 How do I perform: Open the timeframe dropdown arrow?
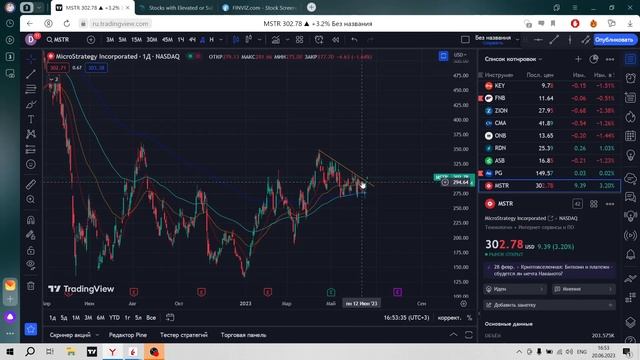tap(221, 40)
